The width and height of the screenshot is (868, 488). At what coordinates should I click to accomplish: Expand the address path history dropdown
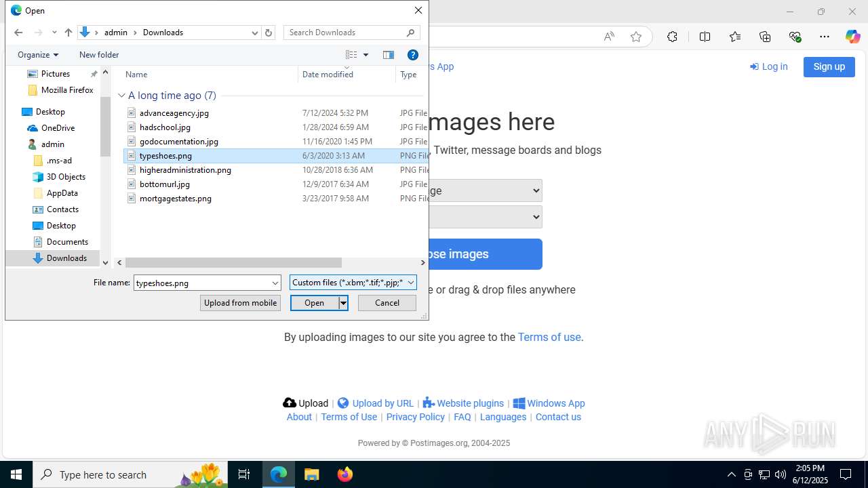pyautogui.click(x=255, y=33)
